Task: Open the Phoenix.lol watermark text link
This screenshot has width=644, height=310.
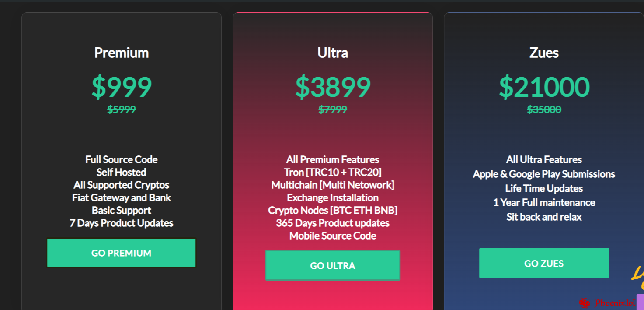Action: 615,303
